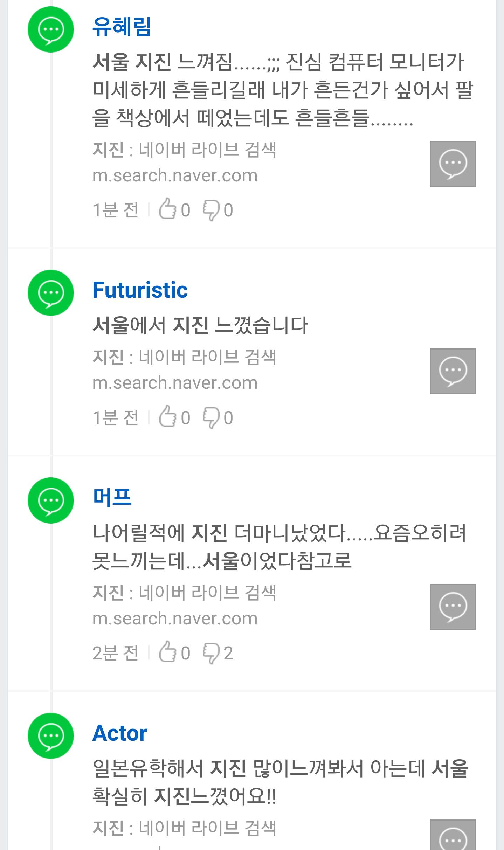The height and width of the screenshot is (850, 504).
Task: Tap the green chat avatar beside Actor
Action: tap(51, 736)
